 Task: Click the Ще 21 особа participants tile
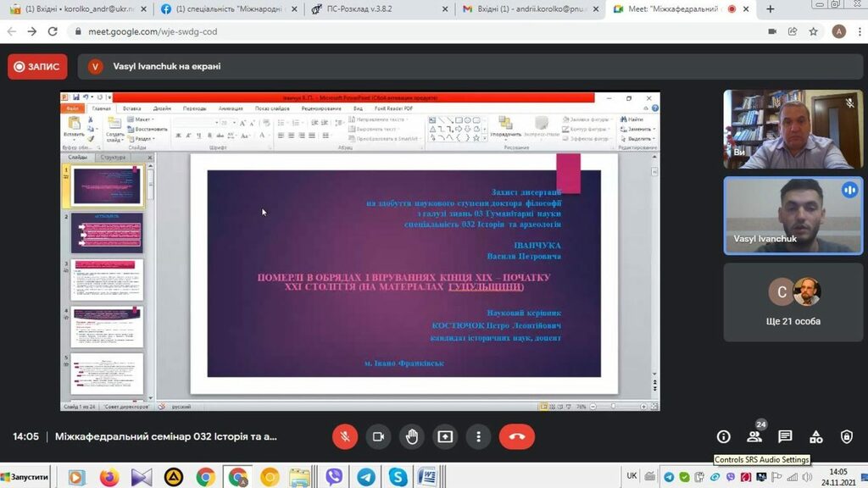point(794,302)
